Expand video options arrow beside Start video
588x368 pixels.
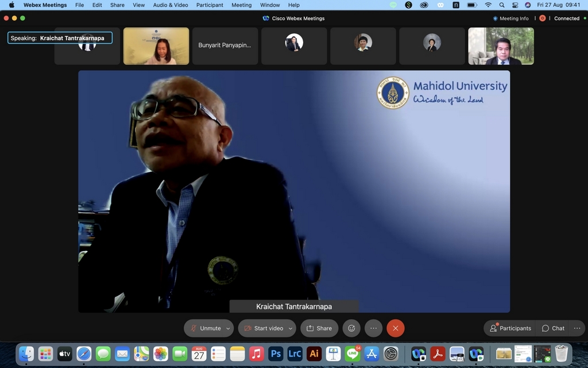[290, 328]
